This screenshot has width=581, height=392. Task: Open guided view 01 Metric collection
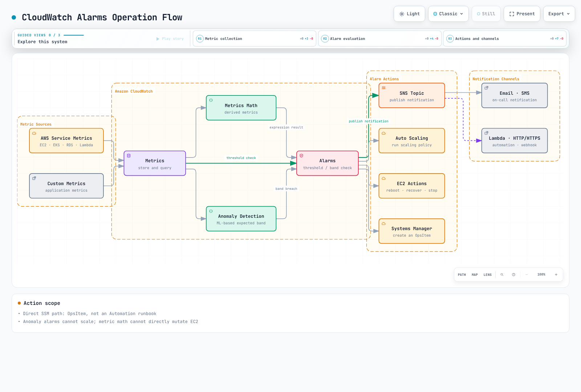[x=255, y=38]
